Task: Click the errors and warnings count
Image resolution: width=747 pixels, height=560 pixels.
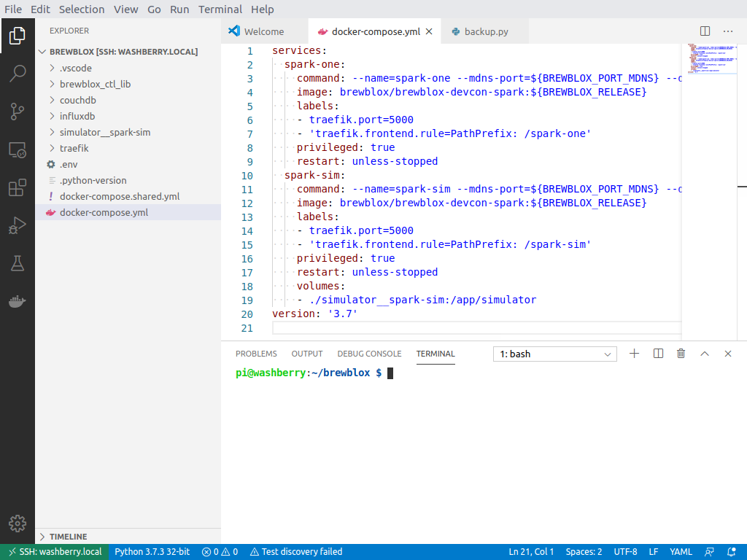Action: click(220, 552)
